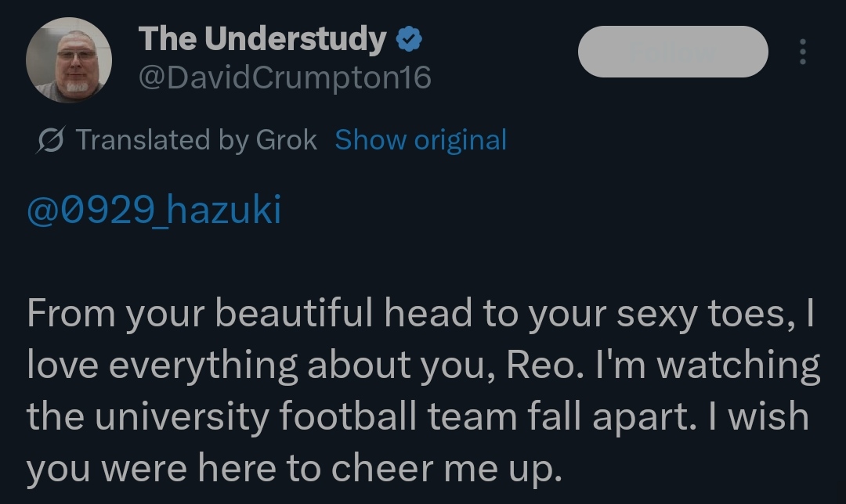
Task: Click the line about the university football team
Action: tap(418, 416)
